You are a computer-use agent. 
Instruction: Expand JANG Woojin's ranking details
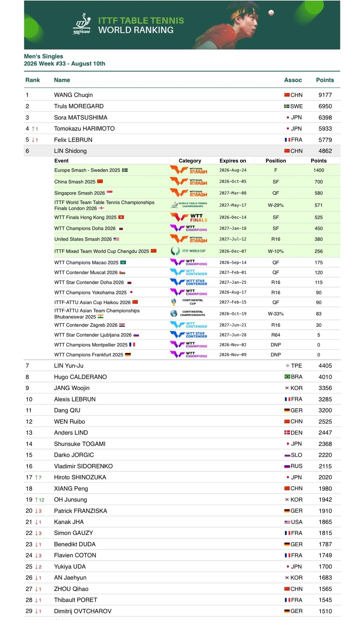tap(182, 388)
